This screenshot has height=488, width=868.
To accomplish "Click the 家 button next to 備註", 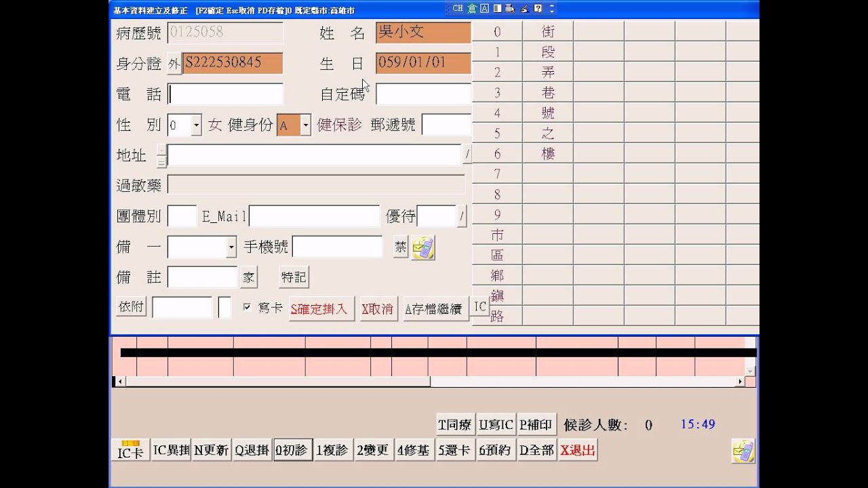I will tap(249, 277).
